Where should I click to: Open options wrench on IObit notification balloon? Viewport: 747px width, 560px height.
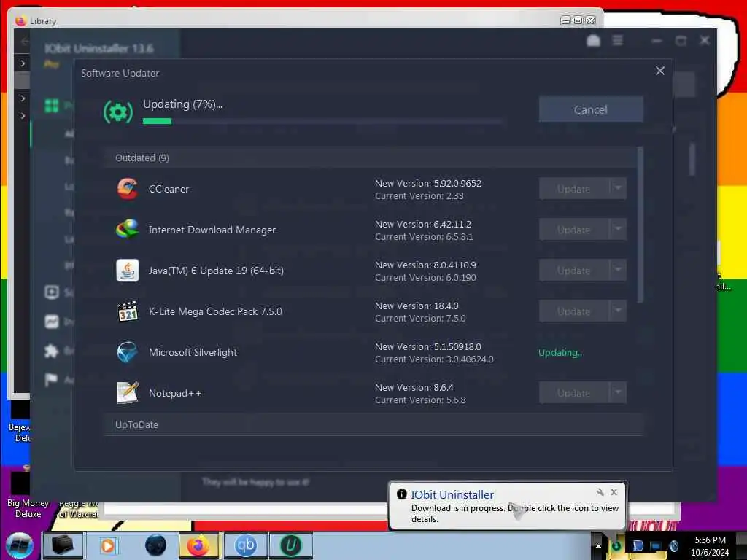coord(600,492)
